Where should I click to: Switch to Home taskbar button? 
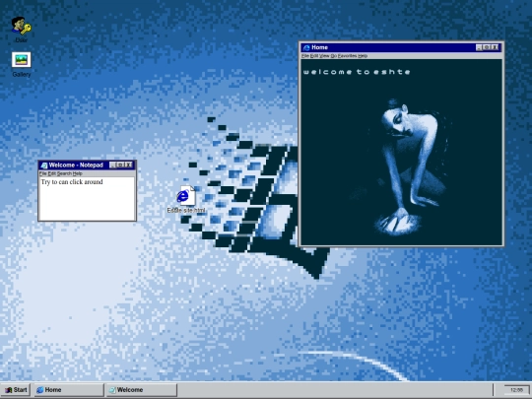coord(69,390)
